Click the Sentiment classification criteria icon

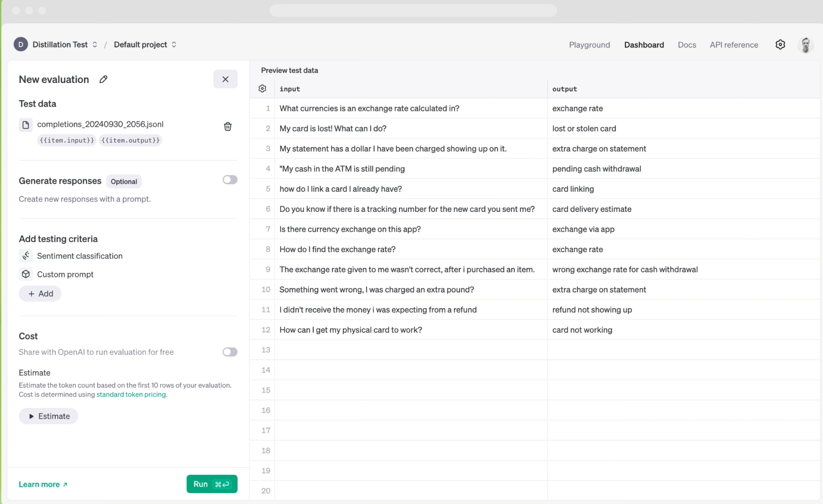(26, 256)
